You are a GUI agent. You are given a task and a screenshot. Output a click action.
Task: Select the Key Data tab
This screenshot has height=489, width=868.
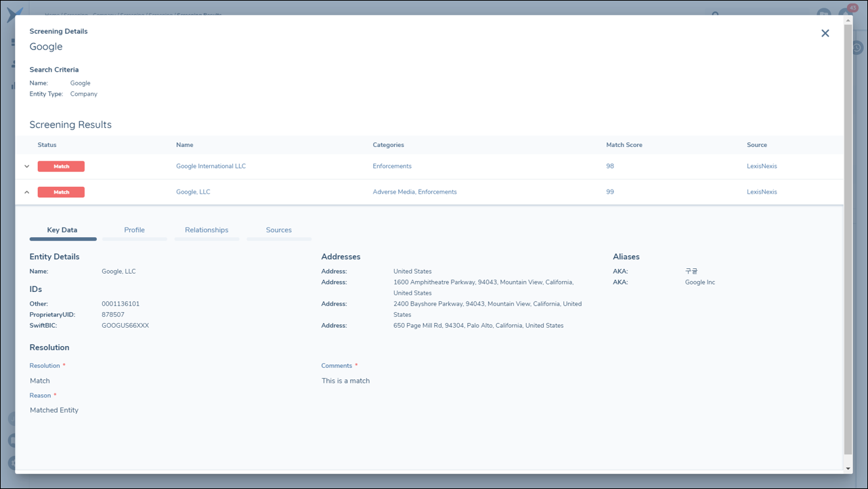point(62,230)
